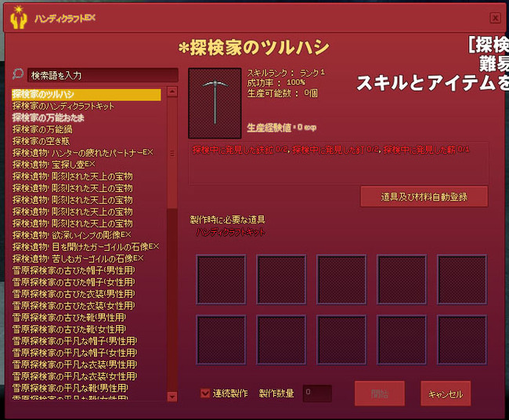Click 探検中に発見した薪 material text
The image size is (509, 420).
coord(426,150)
